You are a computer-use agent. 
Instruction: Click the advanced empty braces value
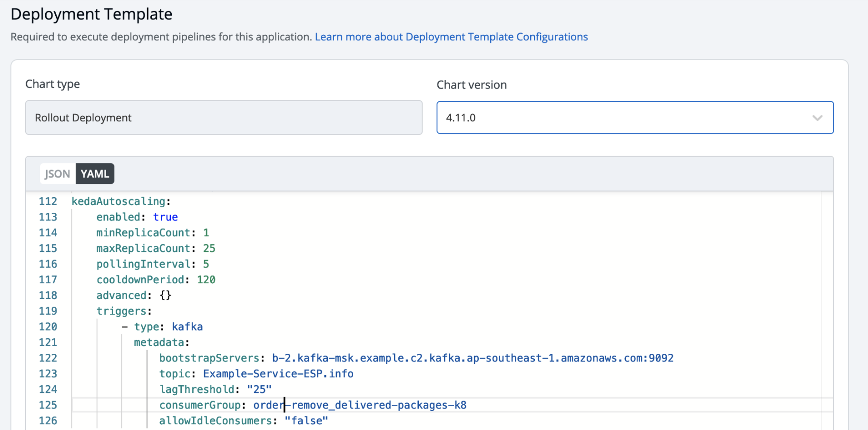(x=165, y=296)
